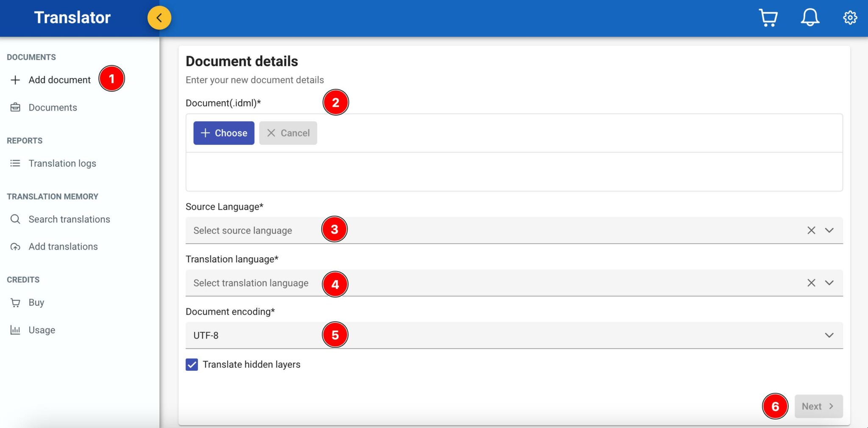The width and height of the screenshot is (868, 428).
Task: Clear the Translation language selection with X
Action: click(x=811, y=283)
